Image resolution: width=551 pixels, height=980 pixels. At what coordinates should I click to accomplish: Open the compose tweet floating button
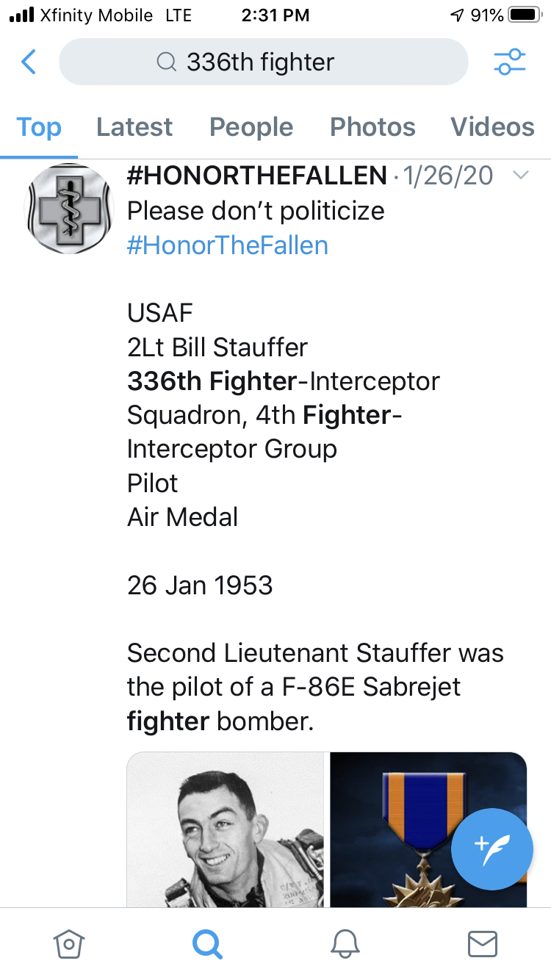tap(491, 849)
